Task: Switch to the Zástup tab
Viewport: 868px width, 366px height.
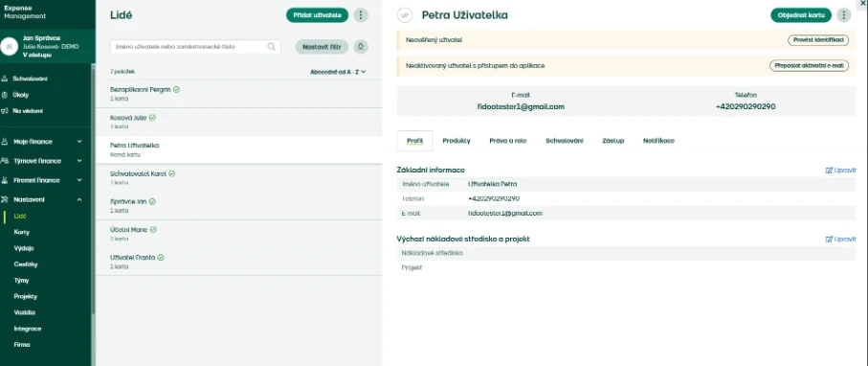Action: [x=612, y=141]
